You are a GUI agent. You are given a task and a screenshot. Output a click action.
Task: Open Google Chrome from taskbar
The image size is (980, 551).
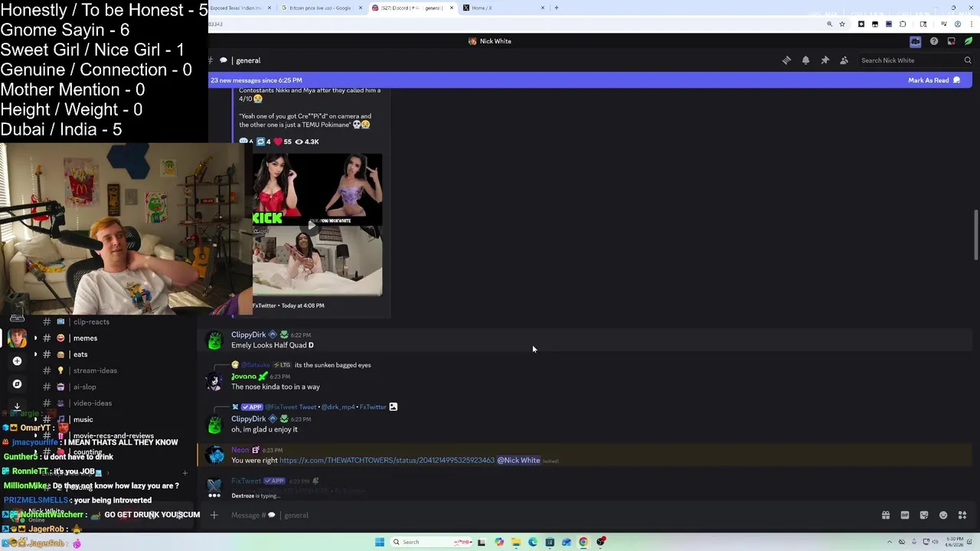point(583,542)
